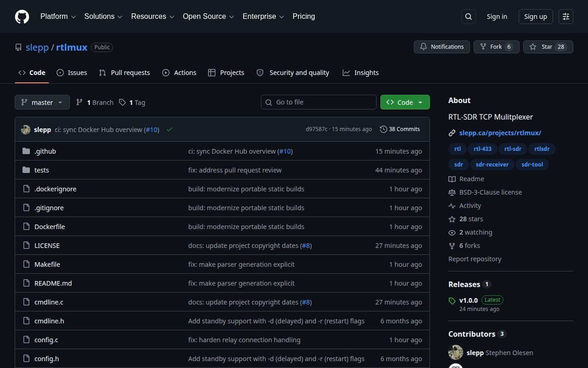The width and height of the screenshot is (588, 368).
Task: Open the Readme link in About
Action: coord(466,179)
